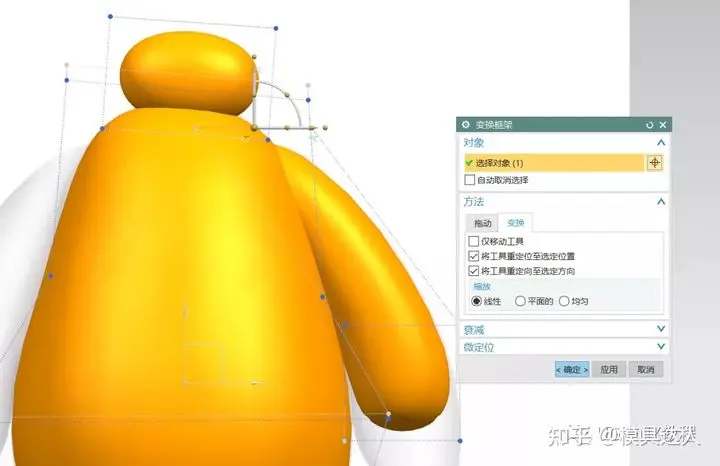Image resolution: width=720 pixels, height=466 pixels.
Task: Click the rotation arc handle near the head
Action: [x=287, y=95]
